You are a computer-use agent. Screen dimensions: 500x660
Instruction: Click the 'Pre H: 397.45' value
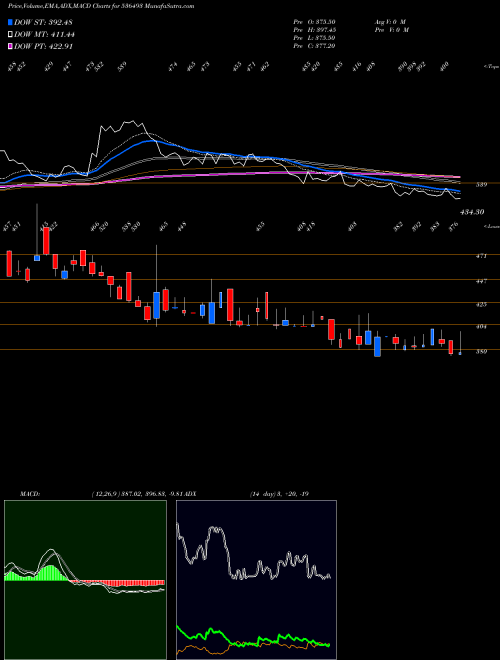[x=314, y=30]
